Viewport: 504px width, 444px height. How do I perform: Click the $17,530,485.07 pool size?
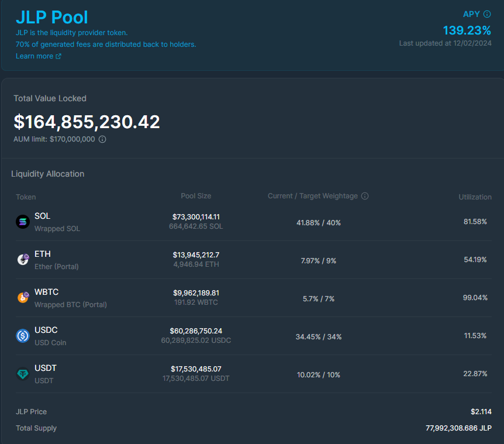[196, 369]
